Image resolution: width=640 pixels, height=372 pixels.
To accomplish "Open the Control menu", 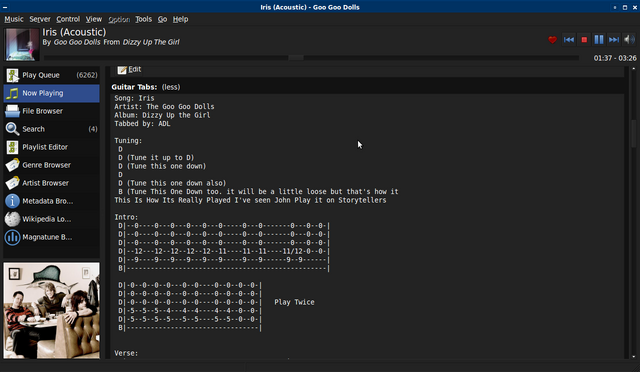I will (68, 19).
